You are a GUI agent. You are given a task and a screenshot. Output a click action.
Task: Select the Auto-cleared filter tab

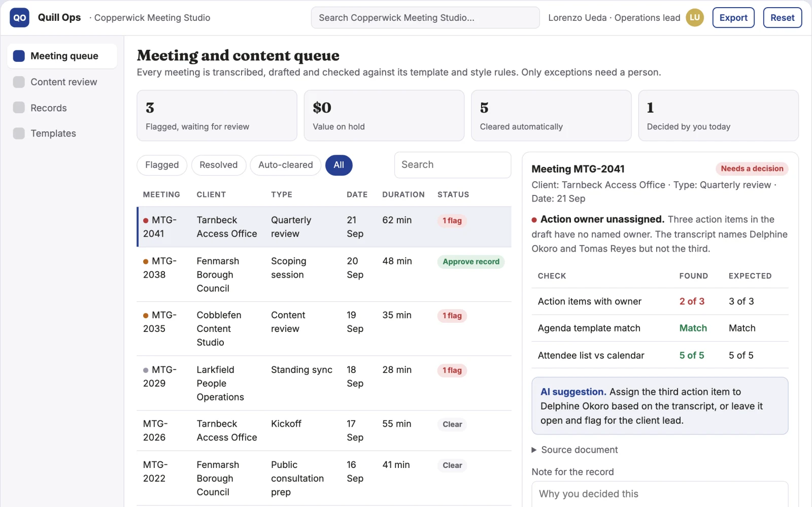tap(286, 165)
